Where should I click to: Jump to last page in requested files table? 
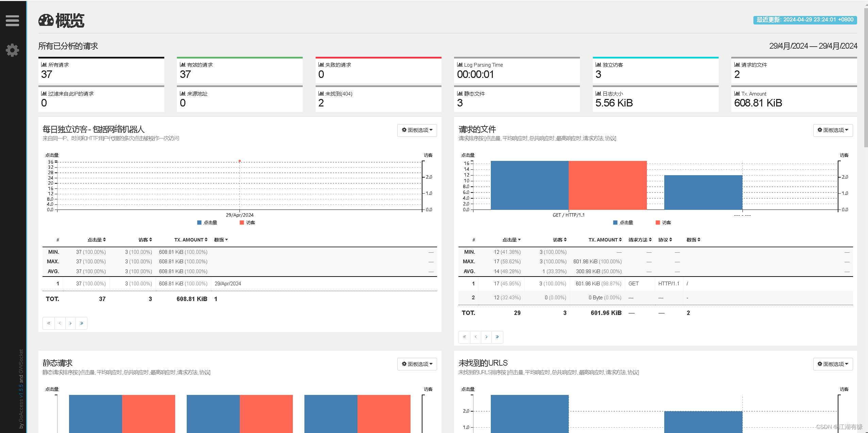coord(497,337)
